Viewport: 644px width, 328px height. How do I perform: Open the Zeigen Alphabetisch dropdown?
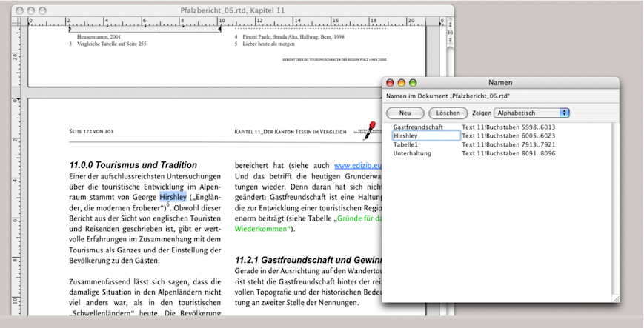[531, 113]
